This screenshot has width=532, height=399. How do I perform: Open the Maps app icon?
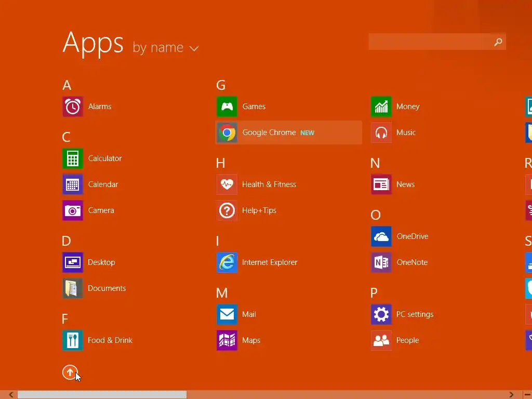[x=227, y=340]
